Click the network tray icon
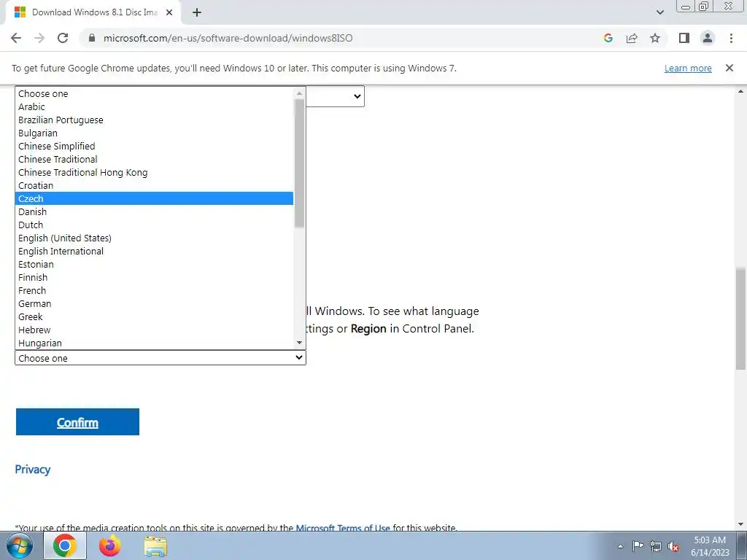This screenshot has height=560, width=747. 656,546
